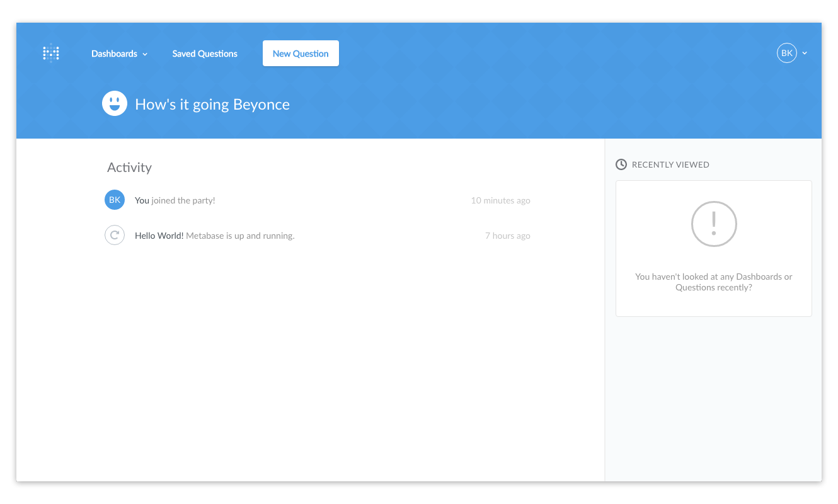
Task: Click the blue BK avatar in Activity
Action: (x=115, y=200)
